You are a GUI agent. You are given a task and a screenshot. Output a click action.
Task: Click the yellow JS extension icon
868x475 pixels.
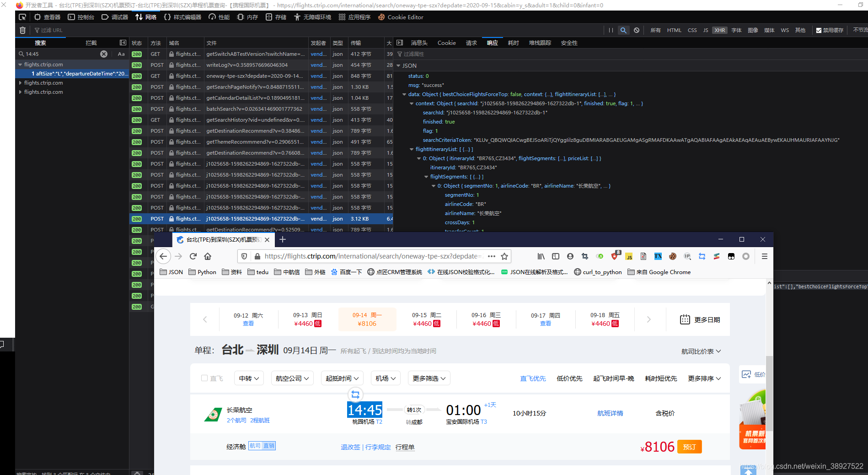pos(629,256)
